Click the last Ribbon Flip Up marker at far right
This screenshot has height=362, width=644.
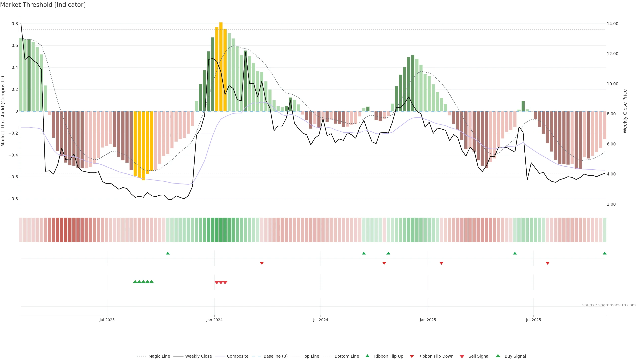tap(604, 253)
